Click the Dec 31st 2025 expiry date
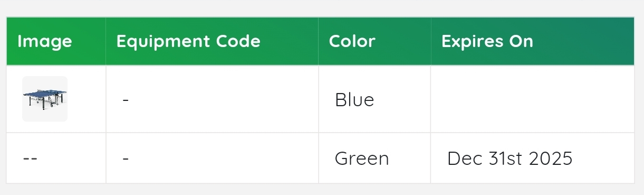 (510, 159)
